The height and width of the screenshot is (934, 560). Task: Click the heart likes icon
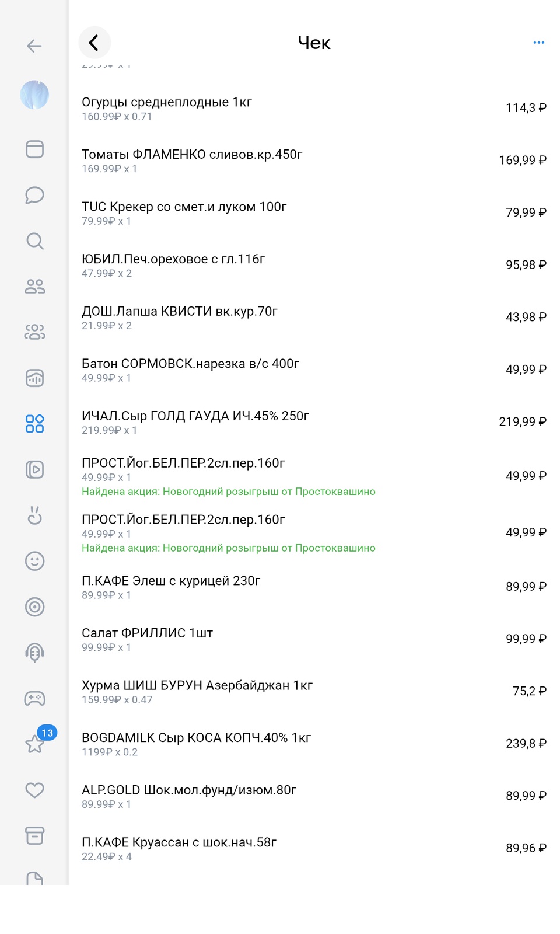click(x=34, y=790)
